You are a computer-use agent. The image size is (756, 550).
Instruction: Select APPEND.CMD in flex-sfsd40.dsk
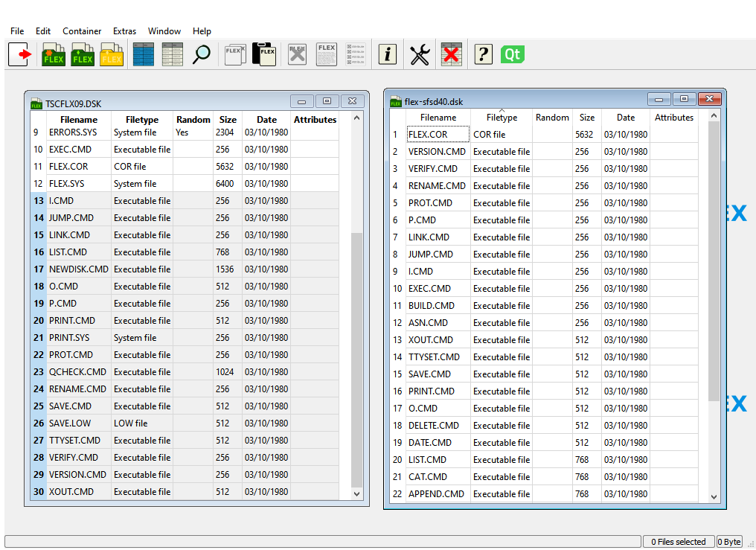438,493
